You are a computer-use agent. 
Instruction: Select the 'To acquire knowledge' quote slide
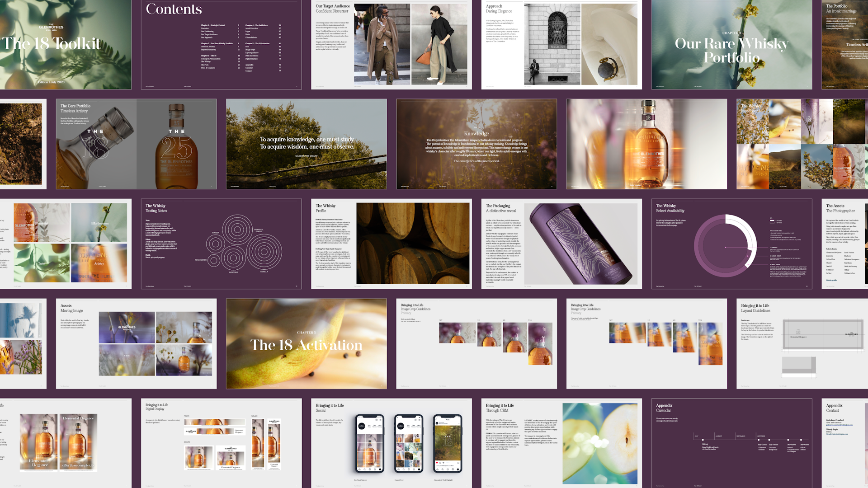click(x=307, y=144)
